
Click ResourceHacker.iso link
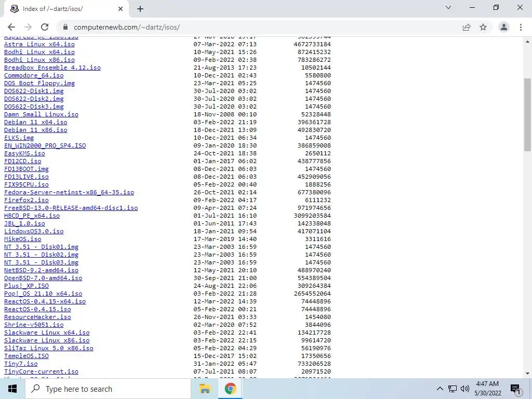coord(37,317)
